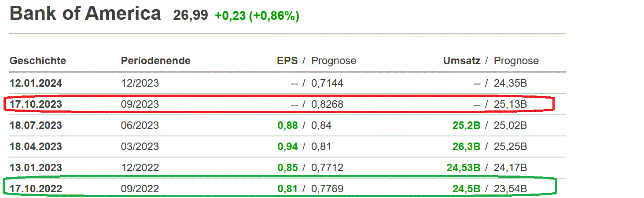
Task: Click the revenue value 24,53B
Action: (463, 168)
